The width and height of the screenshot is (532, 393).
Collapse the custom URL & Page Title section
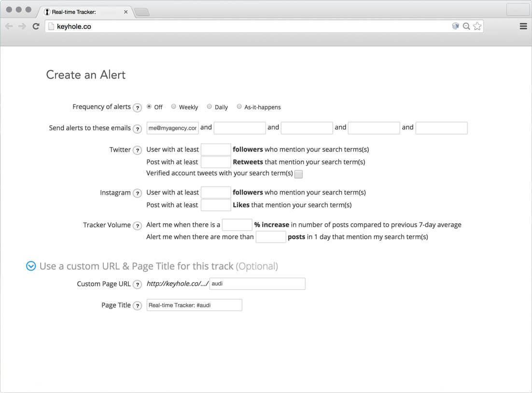pyautogui.click(x=31, y=266)
